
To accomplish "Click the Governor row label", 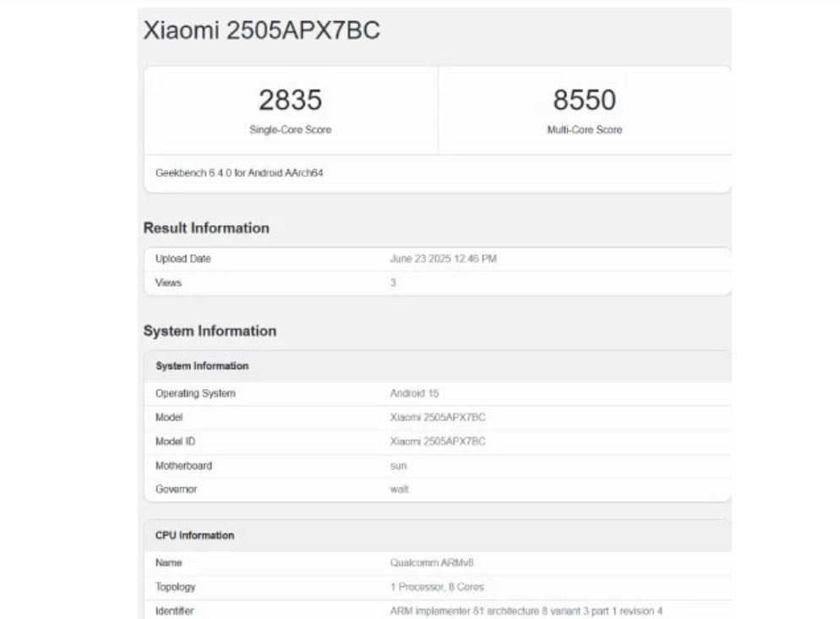I will tap(177, 490).
